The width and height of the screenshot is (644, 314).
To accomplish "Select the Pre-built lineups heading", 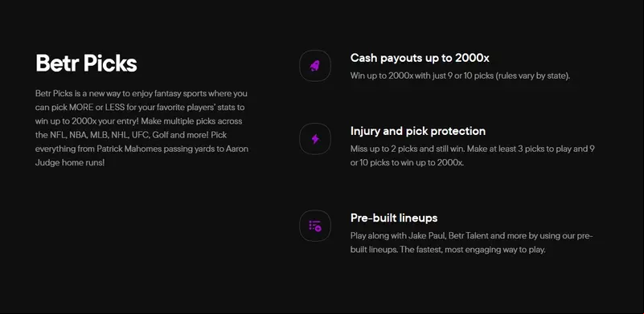I will tap(394, 218).
